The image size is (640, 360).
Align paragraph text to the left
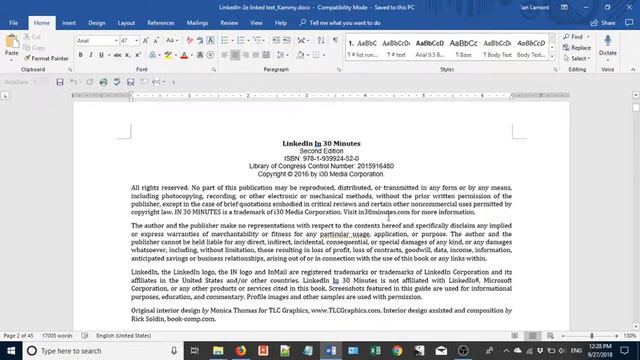[x=224, y=55]
